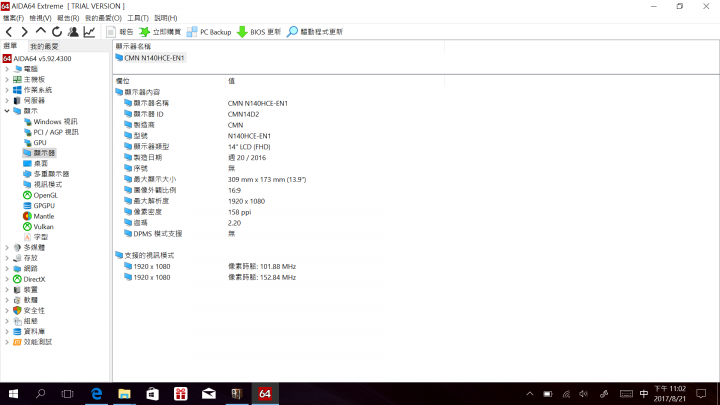Select the 顯示器 monitor tree item
Image resolution: width=720 pixels, height=405 pixels.
click(44, 153)
